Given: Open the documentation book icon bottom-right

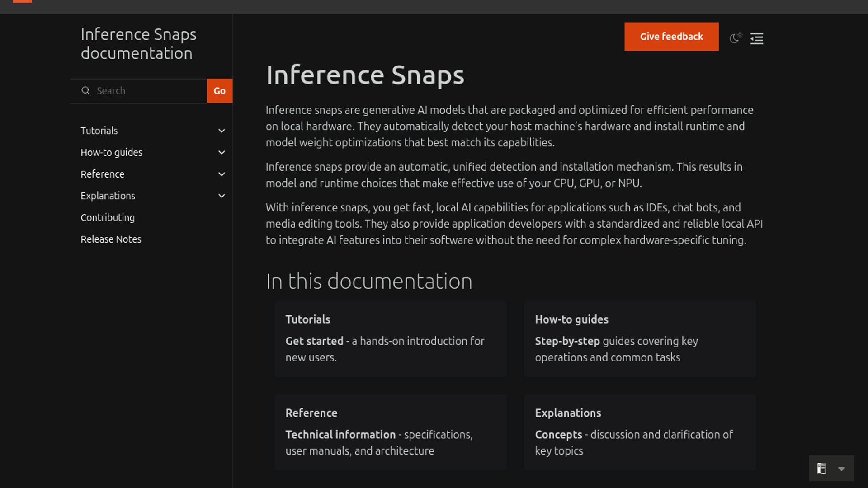Looking at the screenshot, I should coord(821,469).
